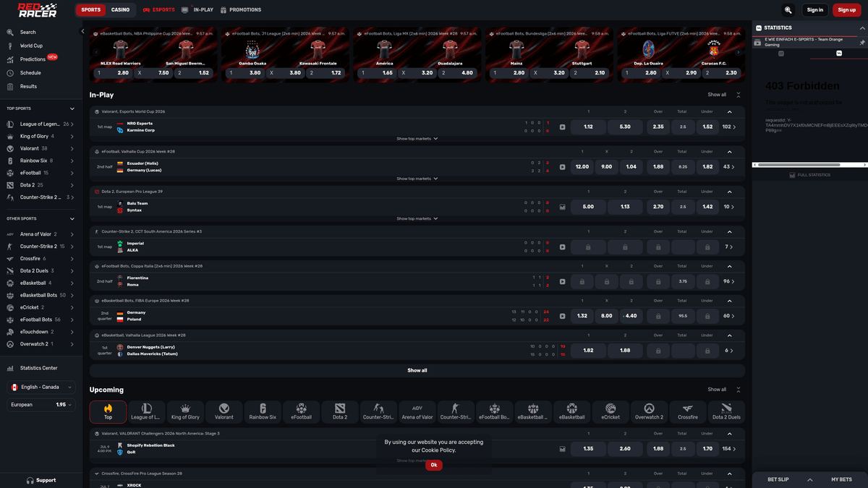
Task: Switch to Casino toggle
Action: (120, 10)
